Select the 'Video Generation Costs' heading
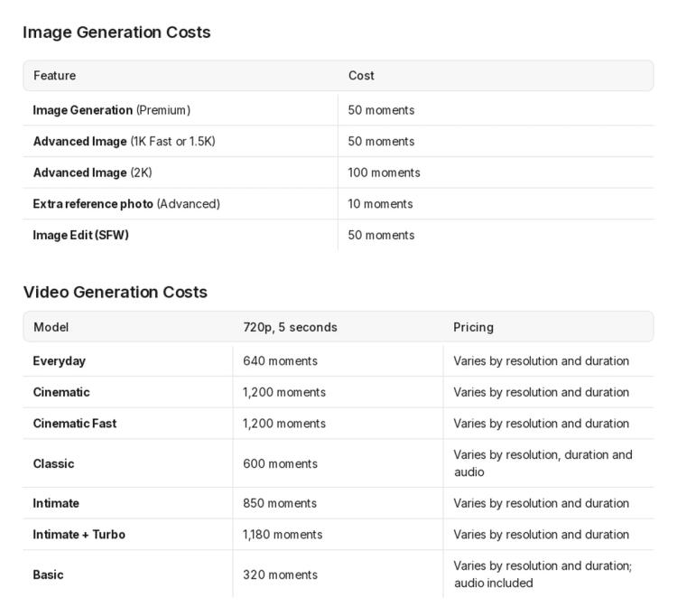This screenshot has height=616, width=677. pos(116,292)
